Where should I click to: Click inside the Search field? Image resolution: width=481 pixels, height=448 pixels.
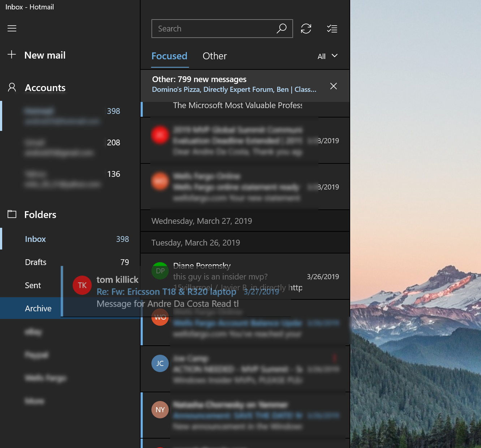[x=213, y=29]
